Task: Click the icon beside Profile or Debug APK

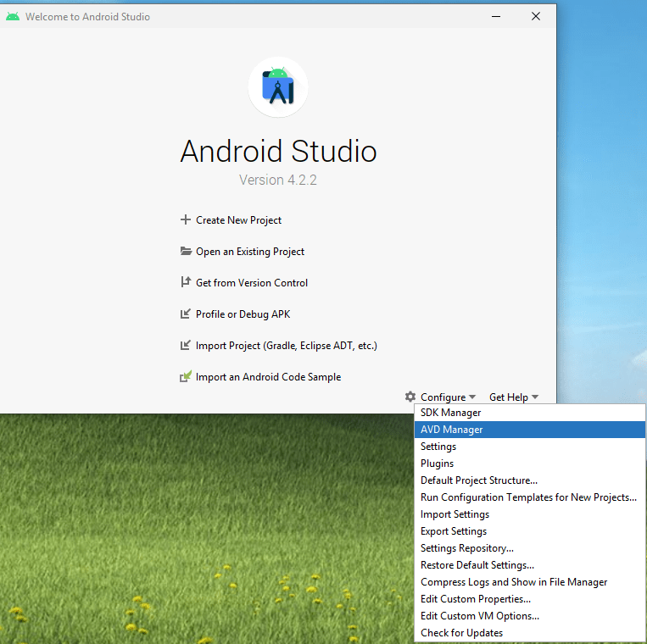Action: click(185, 314)
